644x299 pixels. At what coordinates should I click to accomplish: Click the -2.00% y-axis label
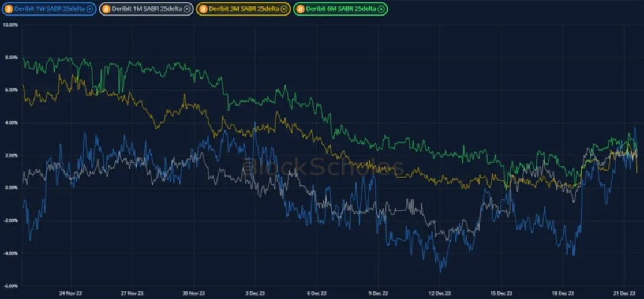11,220
